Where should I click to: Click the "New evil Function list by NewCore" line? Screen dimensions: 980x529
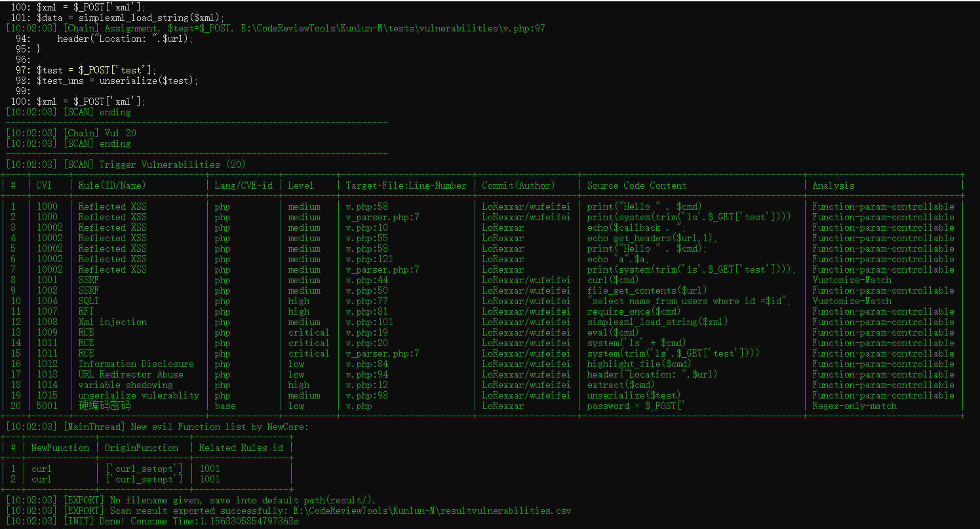[157, 427]
